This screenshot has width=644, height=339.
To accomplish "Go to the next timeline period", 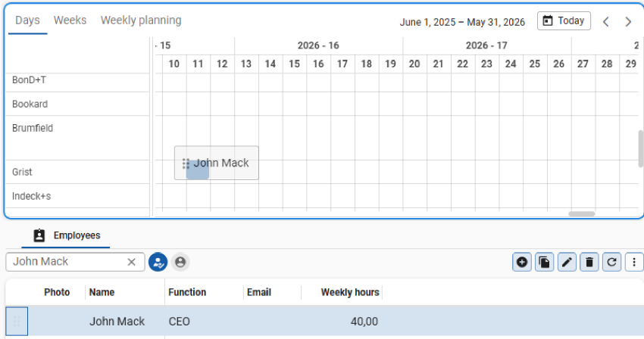I will click(628, 22).
